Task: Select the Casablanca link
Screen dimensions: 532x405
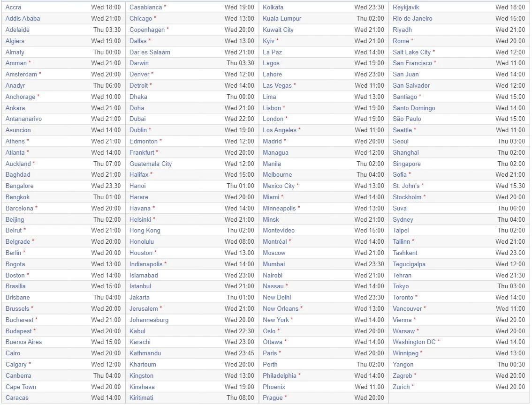Action: click(x=145, y=7)
